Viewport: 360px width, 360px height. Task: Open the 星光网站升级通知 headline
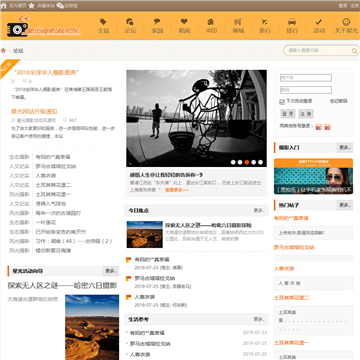[34, 111]
